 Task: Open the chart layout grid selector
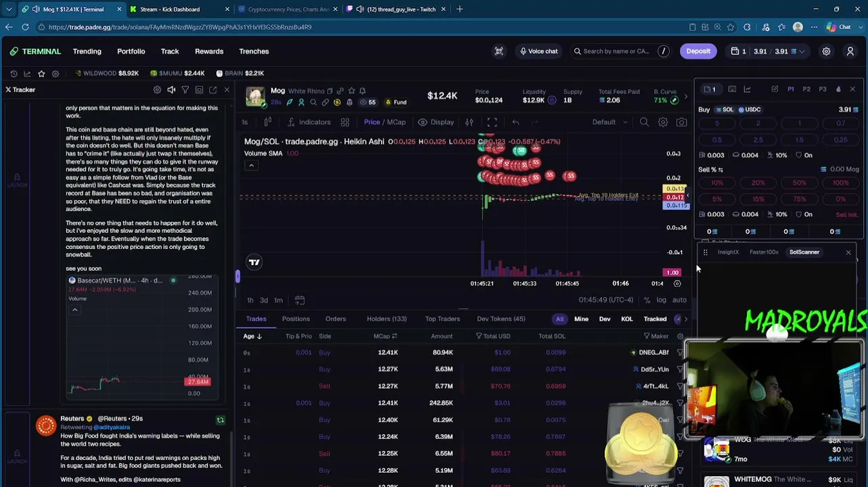click(345, 122)
